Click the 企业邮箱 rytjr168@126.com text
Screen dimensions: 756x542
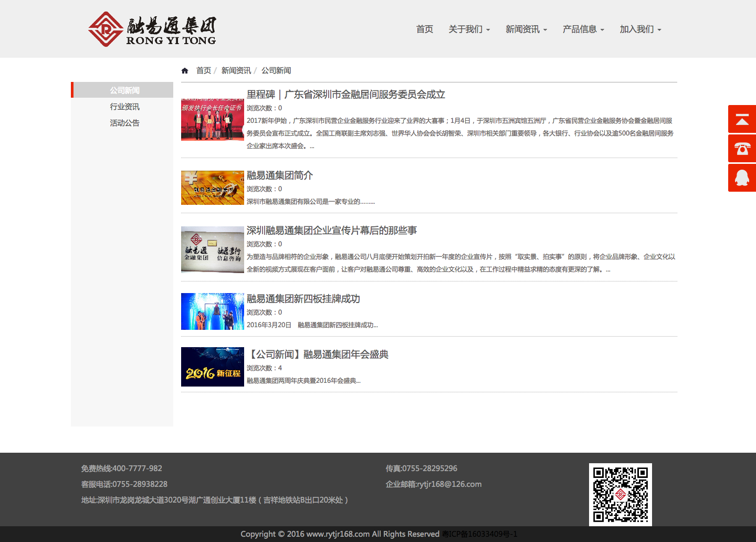[x=434, y=484]
